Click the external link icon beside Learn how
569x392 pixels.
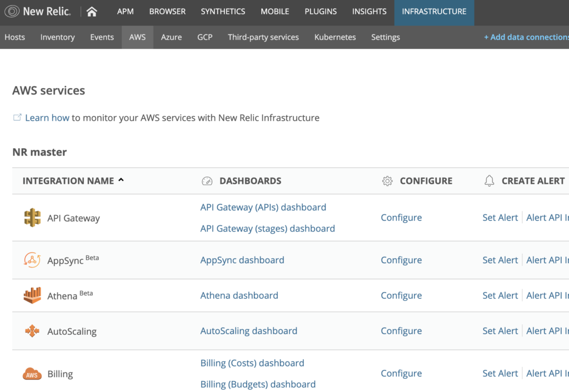(x=17, y=117)
